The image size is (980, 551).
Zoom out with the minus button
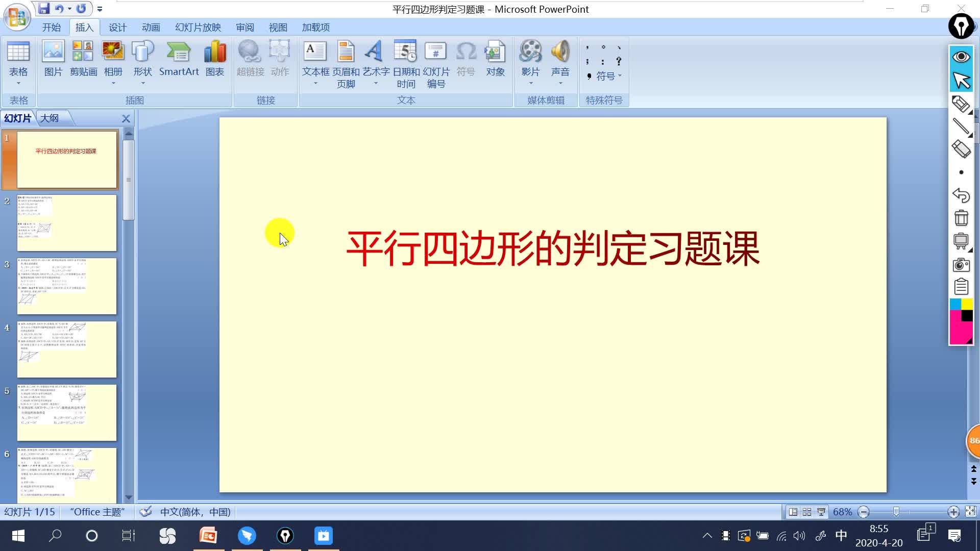pyautogui.click(x=863, y=512)
